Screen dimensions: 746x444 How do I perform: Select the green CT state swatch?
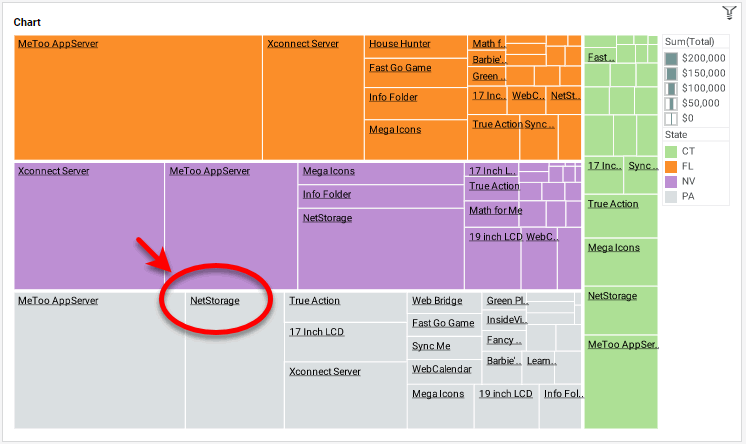pos(671,151)
